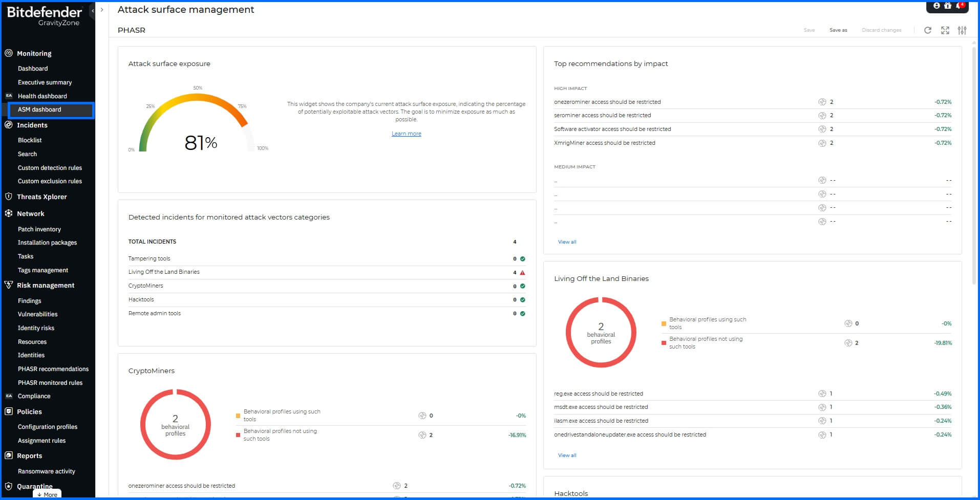The image size is (980, 500).
Task: Click the Network section icon
Action: click(x=9, y=213)
